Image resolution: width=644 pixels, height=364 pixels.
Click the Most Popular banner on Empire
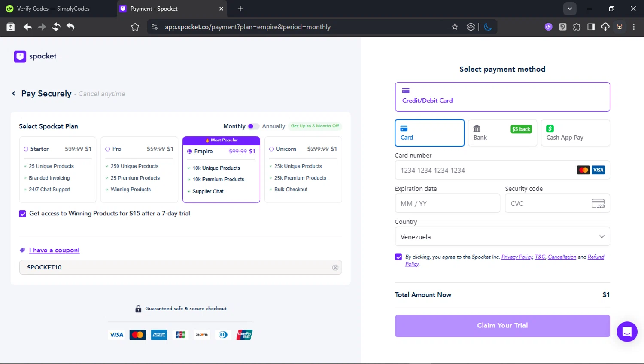[x=221, y=140]
